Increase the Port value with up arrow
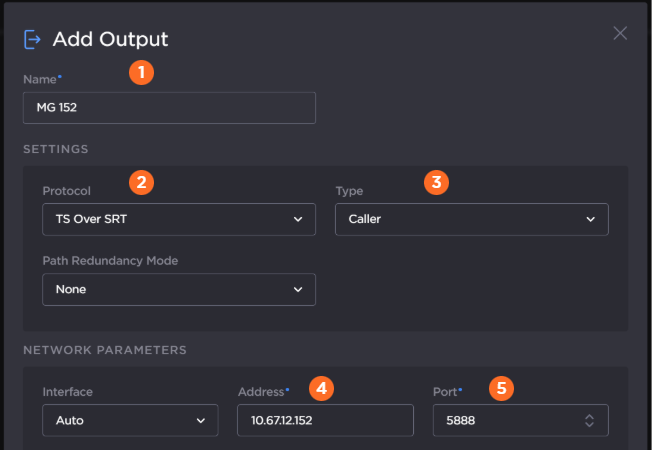 click(590, 416)
